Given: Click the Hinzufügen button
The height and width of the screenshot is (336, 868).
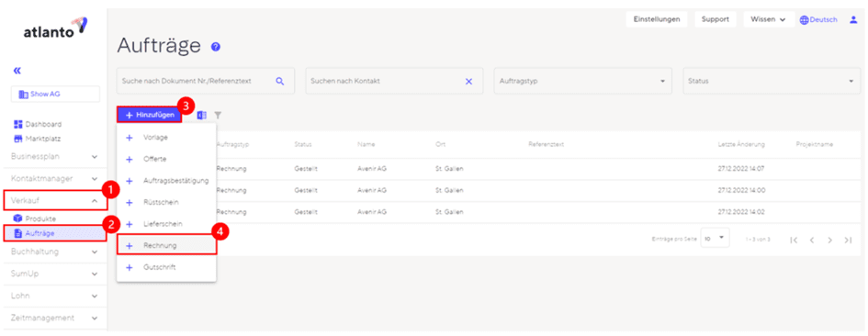Looking at the screenshot, I should pos(150,115).
